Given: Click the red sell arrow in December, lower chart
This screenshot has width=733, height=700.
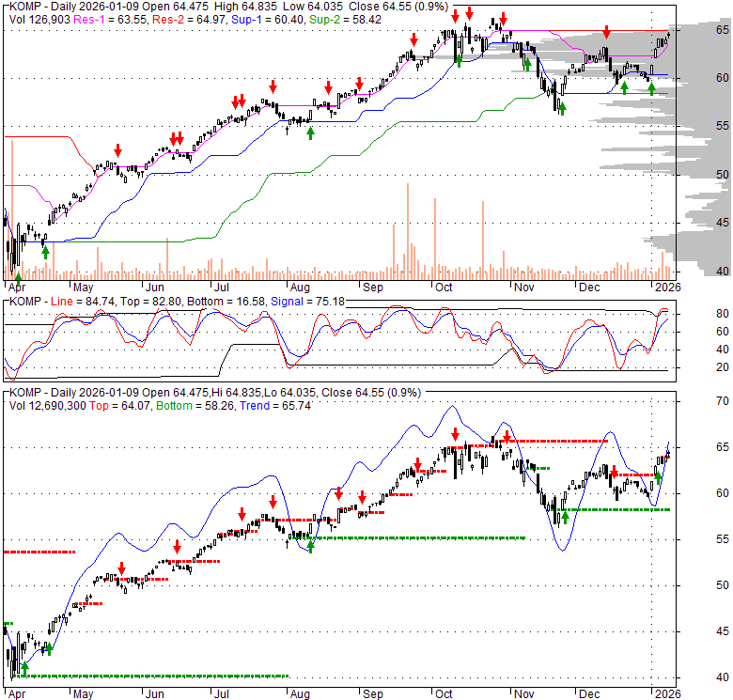Looking at the screenshot, I should [614, 472].
